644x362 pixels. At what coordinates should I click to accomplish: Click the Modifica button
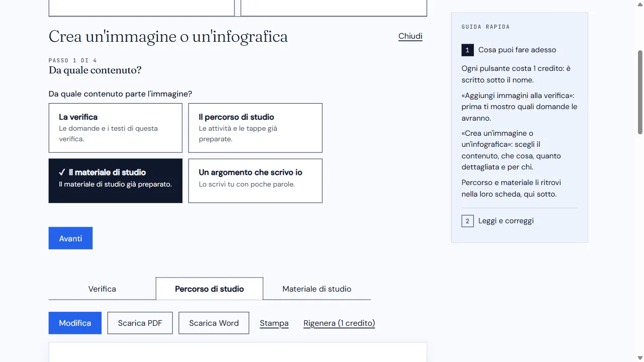pyautogui.click(x=75, y=323)
